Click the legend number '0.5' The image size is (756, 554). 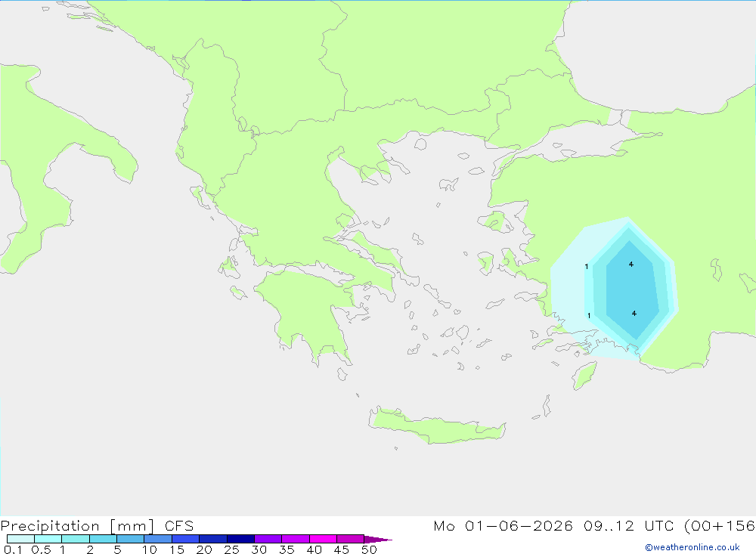click(x=41, y=549)
